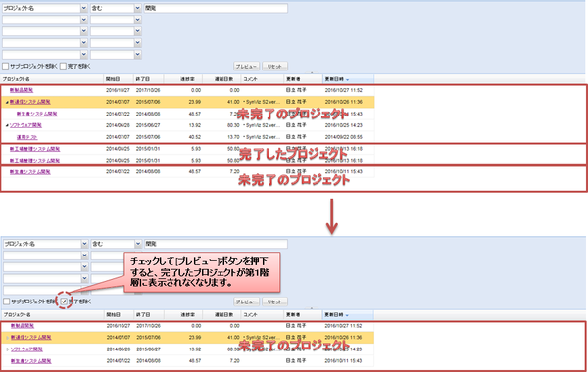Collapse the 新通信システム開発 tree node in upper list

point(7,102)
